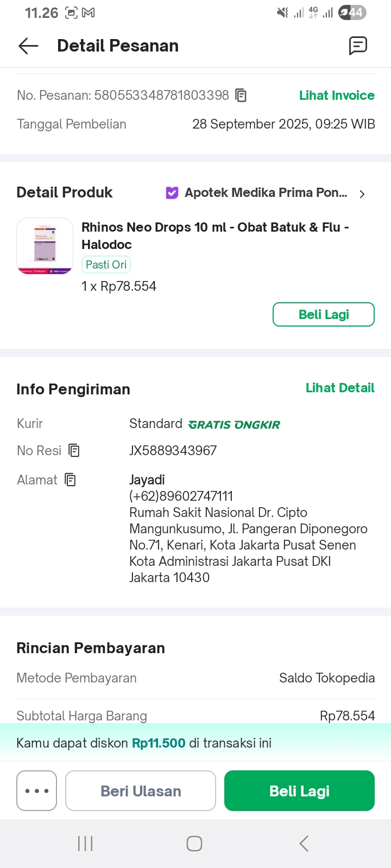Image resolution: width=391 pixels, height=868 pixels.
Task: Tap green Beli Lagi bottom button
Action: [299, 791]
